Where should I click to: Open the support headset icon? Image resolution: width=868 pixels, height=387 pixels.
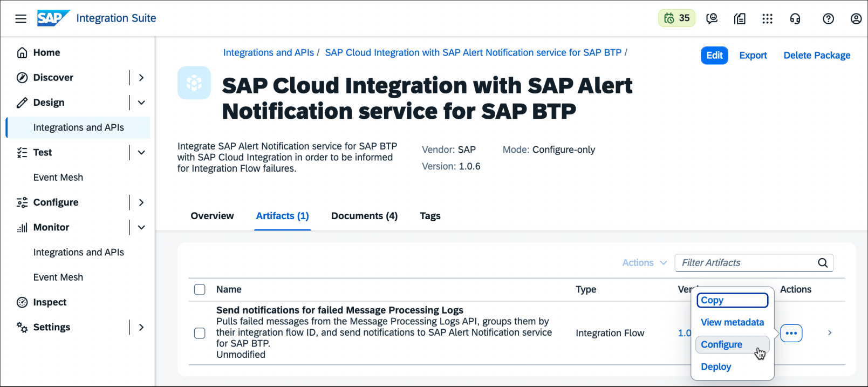tap(795, 18)
